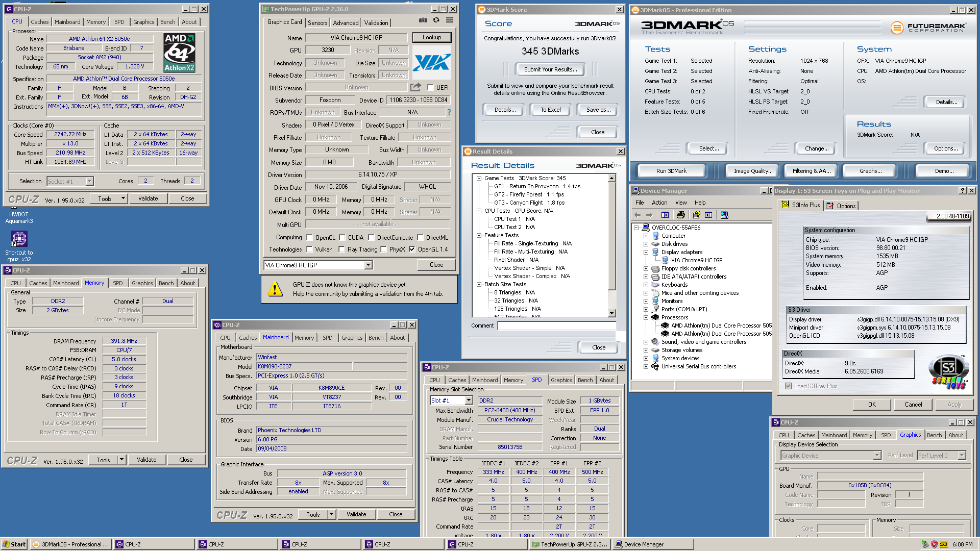The height and width of the screenshot is (551, 980).
Task: Toggle the DirectCompute checkbox
Action: pos(371,237)
